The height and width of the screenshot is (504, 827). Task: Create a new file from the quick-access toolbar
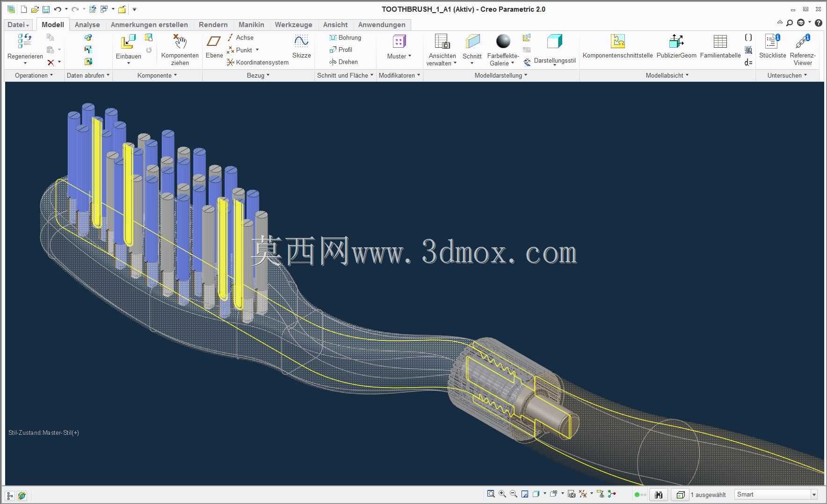pos(23,9)
